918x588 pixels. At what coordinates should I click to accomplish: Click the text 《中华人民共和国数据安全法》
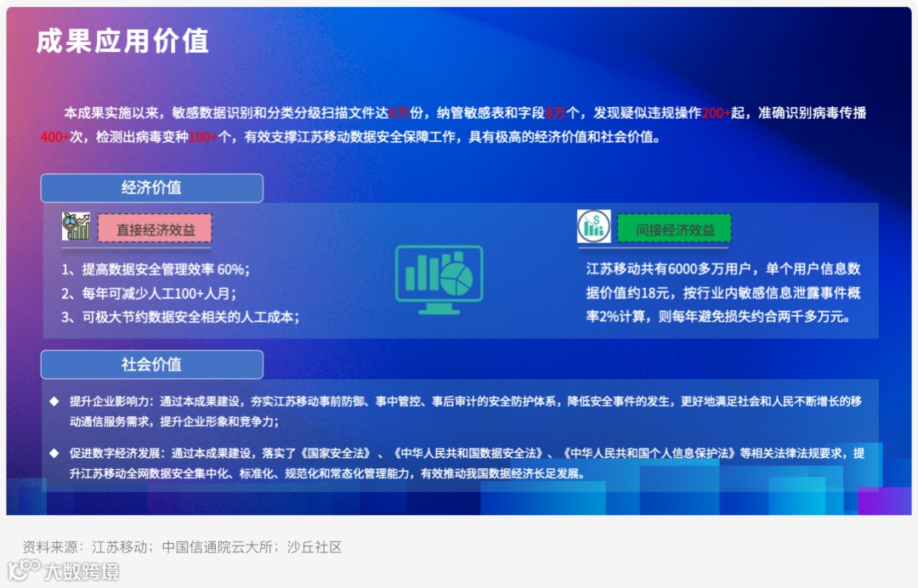coord(467,454)
